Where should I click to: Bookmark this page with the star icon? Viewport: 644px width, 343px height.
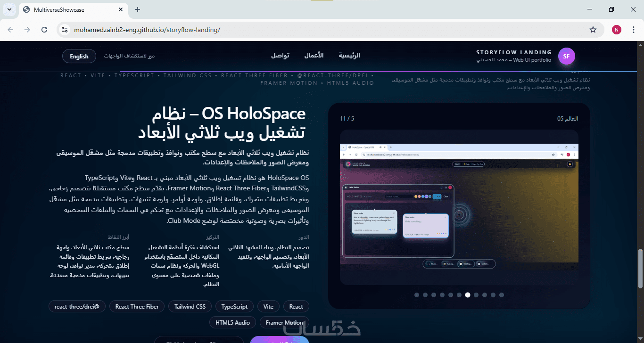click(x=593, y=30)
